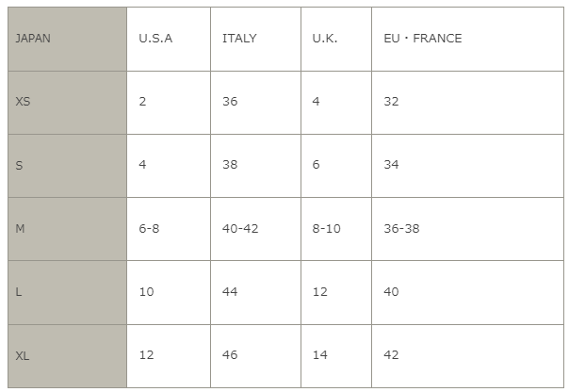This screenshot has height=392, width=569.
Task: Click the Italy size 38 cell
Action: (x=255, y=165)
